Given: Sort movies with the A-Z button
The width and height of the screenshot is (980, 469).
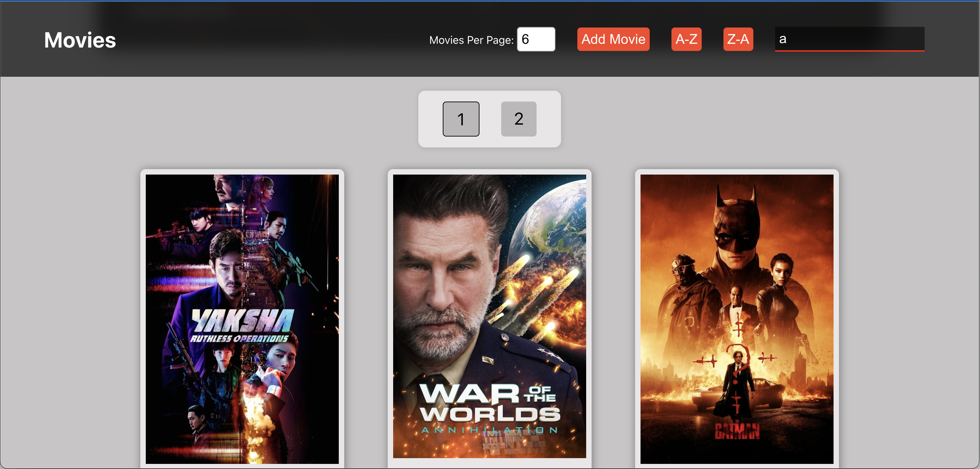Looking at the screenshot, I should (x=686, y=39).
